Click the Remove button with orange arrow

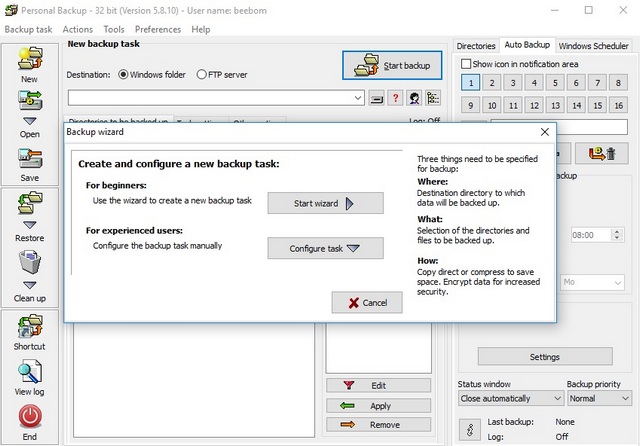point(378,425)
